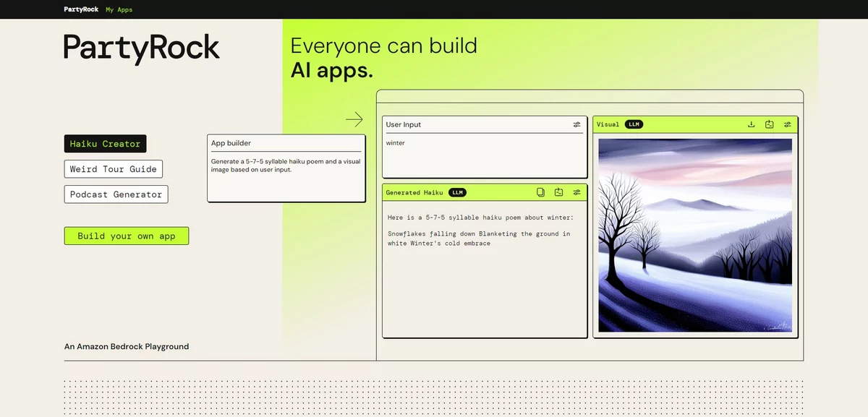The width and height of the screenshot is (868, 417).
Task: Click the App builder title
Action: [x=231, y=143]
